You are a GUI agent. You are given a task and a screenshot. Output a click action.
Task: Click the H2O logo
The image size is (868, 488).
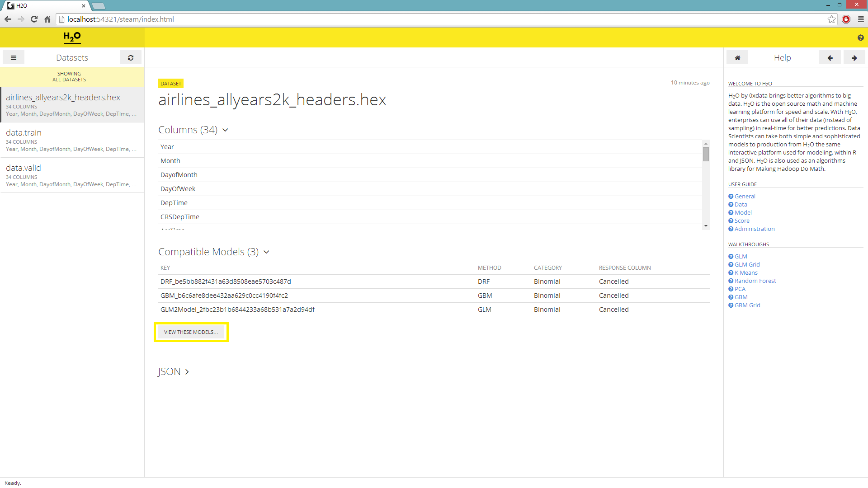click(72, 37)
